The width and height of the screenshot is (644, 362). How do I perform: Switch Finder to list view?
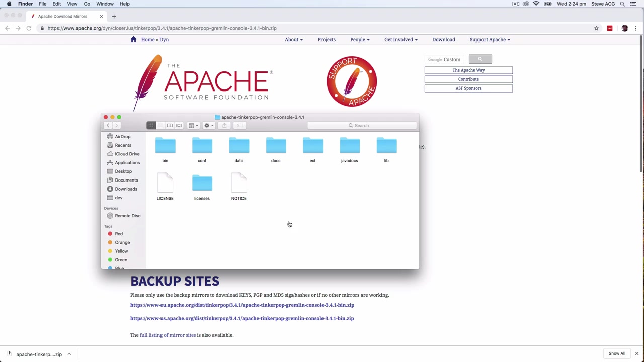[x=160, y=125]
